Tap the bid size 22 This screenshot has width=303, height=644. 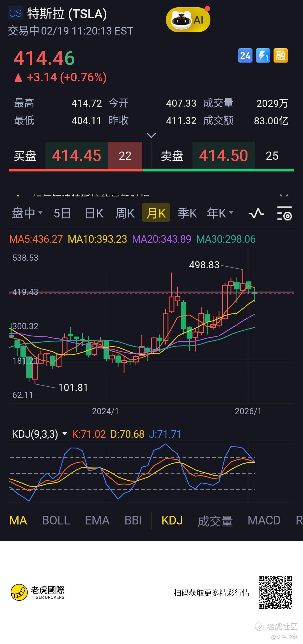click(x=125, y=155)
